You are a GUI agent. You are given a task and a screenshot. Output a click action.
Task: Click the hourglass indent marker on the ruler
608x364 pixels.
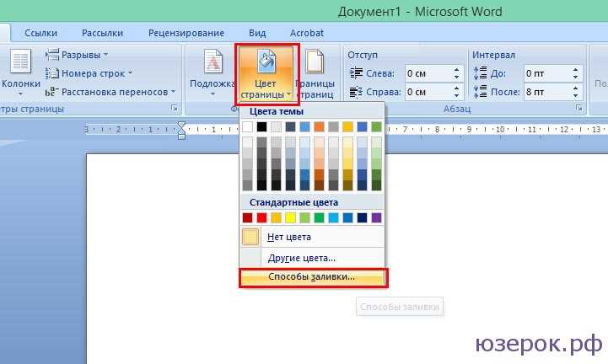[x=181, y=131]
